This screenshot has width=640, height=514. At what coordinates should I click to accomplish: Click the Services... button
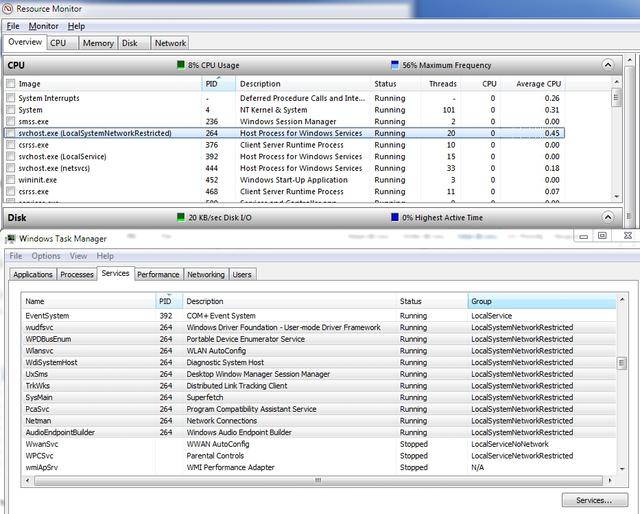click(594, 499)
